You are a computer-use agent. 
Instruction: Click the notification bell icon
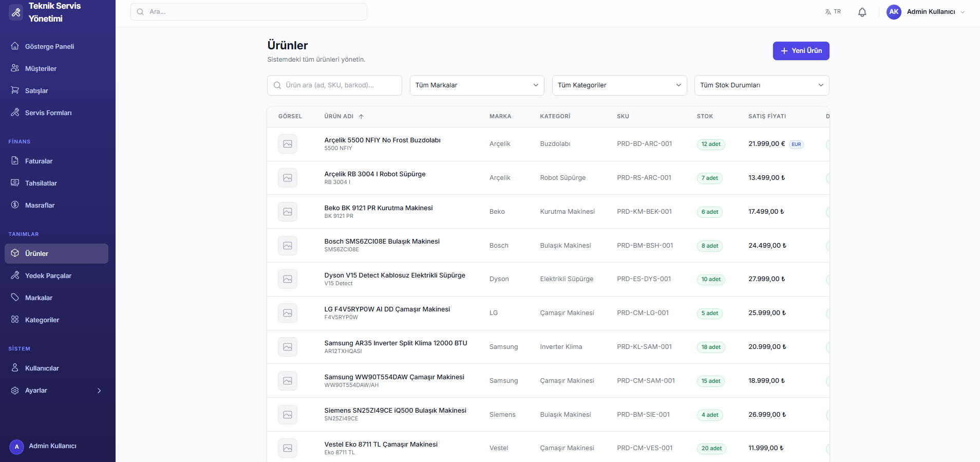862,12
